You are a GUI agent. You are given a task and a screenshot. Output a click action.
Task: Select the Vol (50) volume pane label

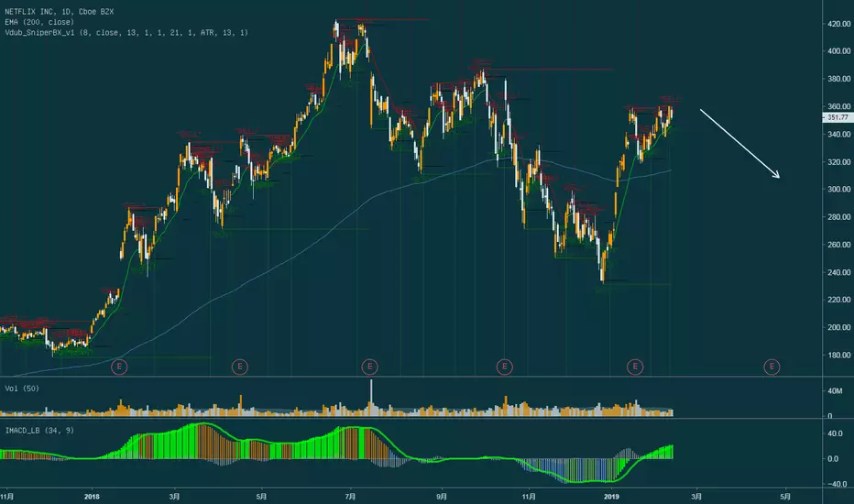[22, 389]
